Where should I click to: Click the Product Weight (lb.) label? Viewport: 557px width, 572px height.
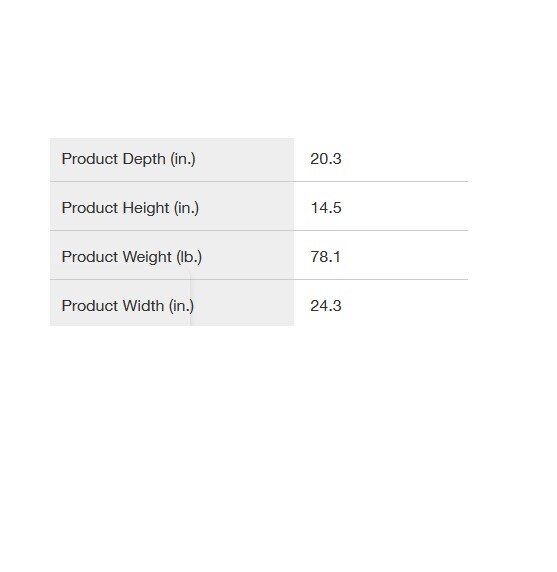click(x=132, y=257)
